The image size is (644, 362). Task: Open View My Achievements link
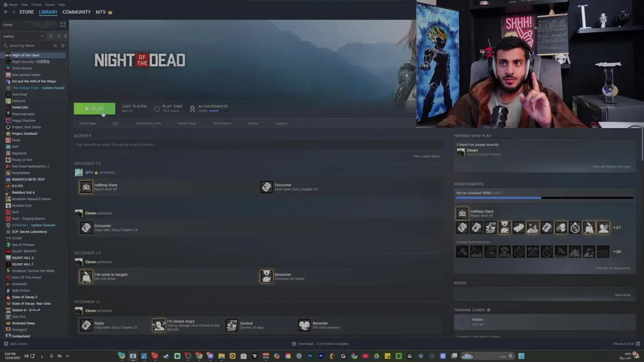[612, 268]
